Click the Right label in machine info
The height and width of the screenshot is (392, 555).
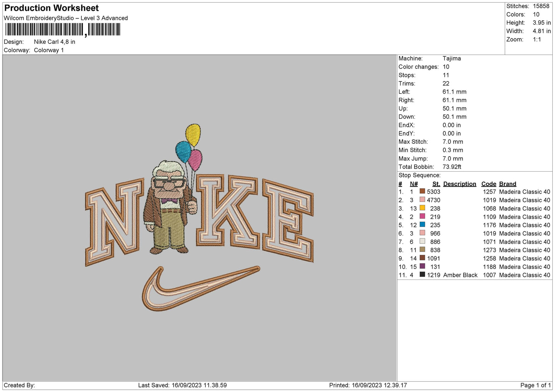[406, 100]
